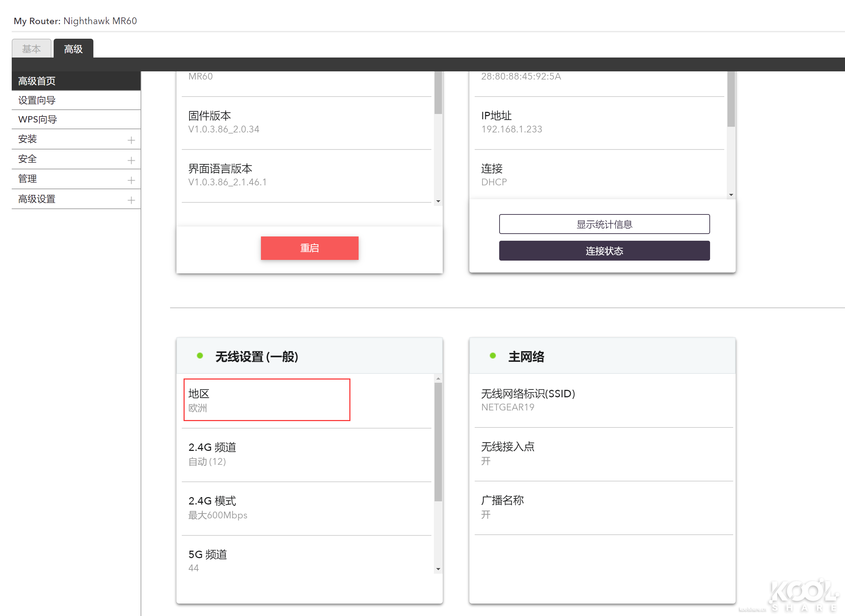Click the SSID value NETGEAR19
Viewport: 845px width, 616px height.
(507, 407)
